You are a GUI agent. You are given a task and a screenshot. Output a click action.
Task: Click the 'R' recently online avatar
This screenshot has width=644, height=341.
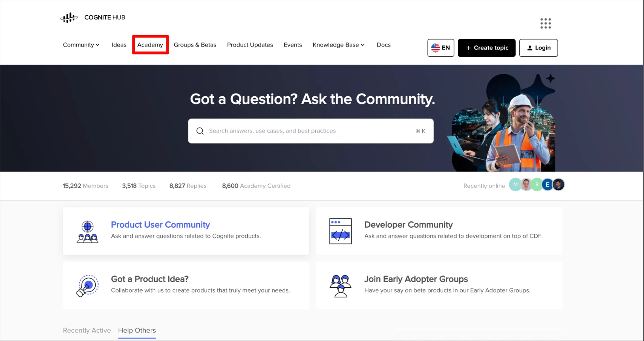click(x=537, y=184)
